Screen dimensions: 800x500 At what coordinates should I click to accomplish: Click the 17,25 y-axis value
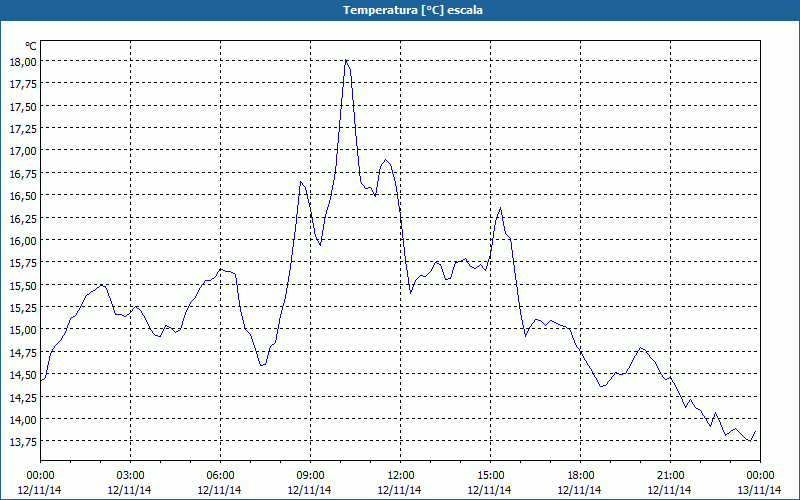[23, 128]
